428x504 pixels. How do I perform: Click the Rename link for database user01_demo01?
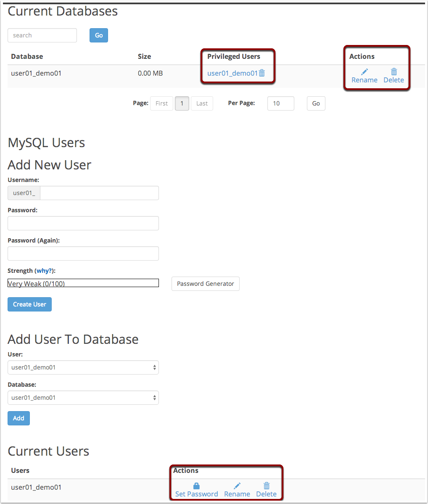(365, 80)
